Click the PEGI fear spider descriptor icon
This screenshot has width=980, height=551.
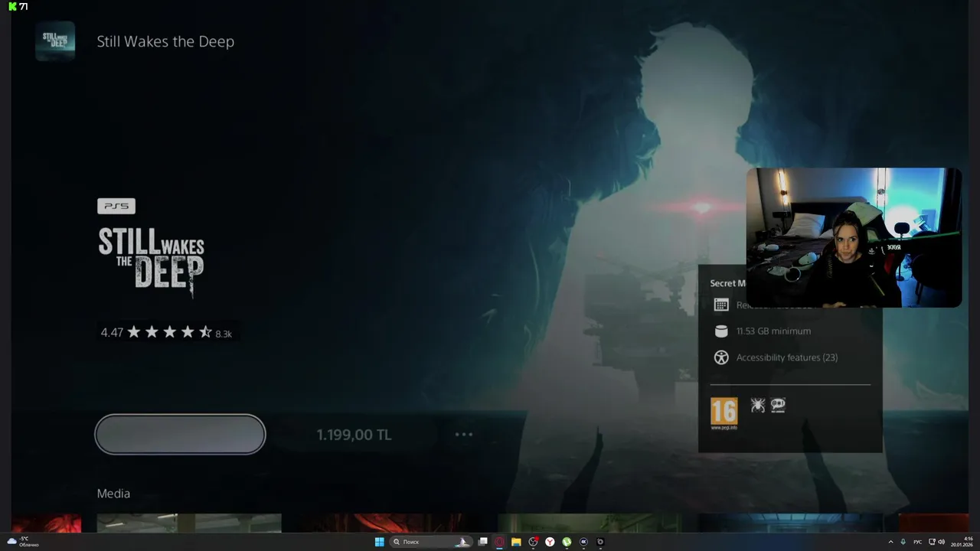pyautogui.click(x=758, y=405)
